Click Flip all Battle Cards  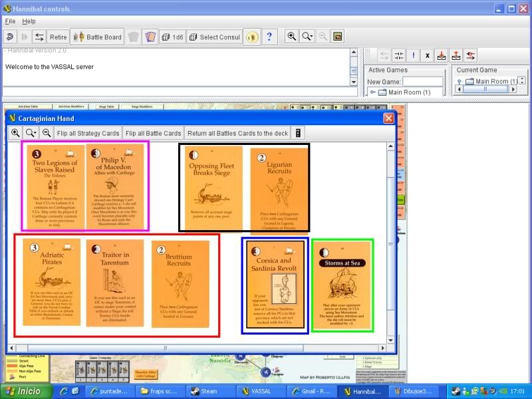point(154,134)
